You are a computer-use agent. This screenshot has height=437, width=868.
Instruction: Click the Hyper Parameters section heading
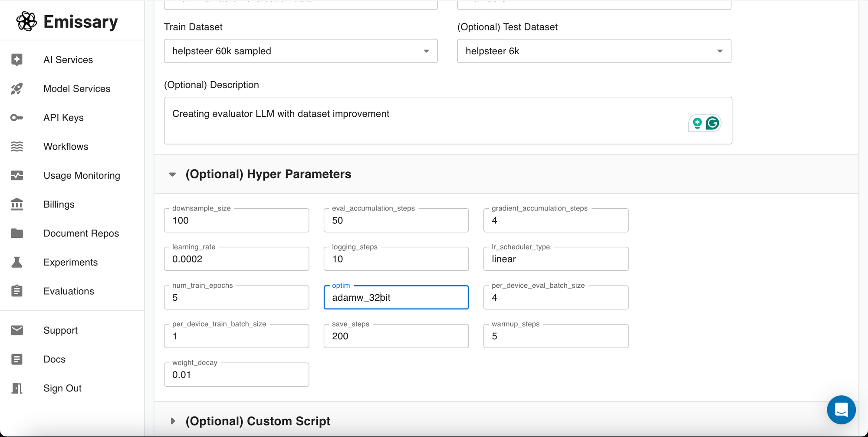coord(268,174)
